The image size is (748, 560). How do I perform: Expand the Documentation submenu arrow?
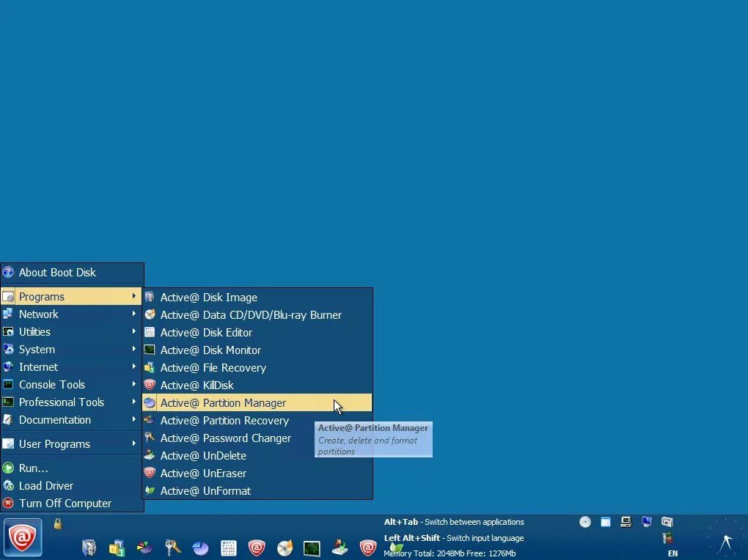point(134,420)
